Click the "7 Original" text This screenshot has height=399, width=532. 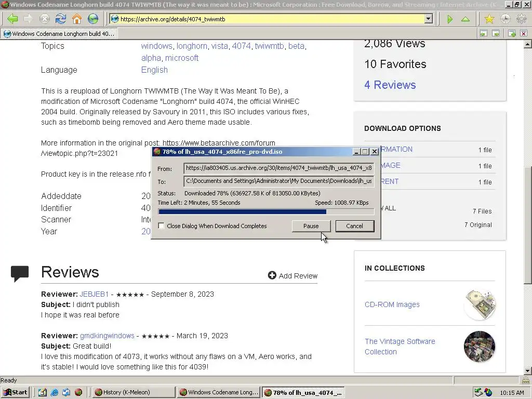(478, 224)
